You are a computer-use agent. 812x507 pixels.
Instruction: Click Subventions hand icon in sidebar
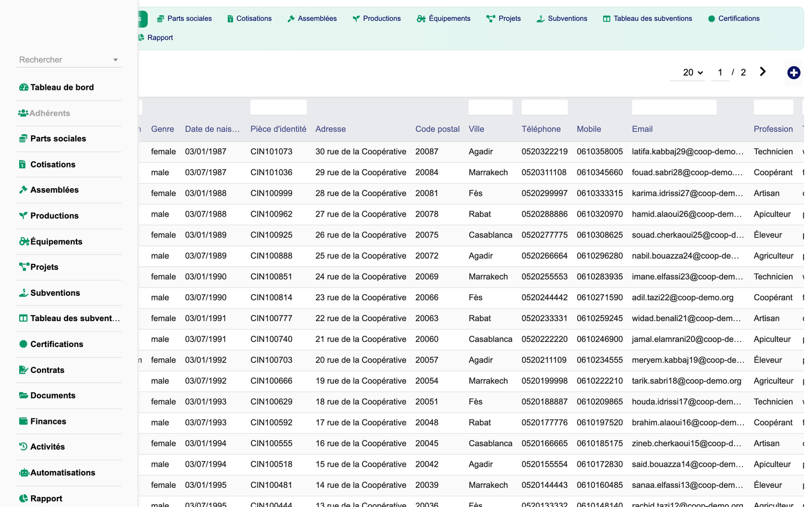(x=24, y=293)
